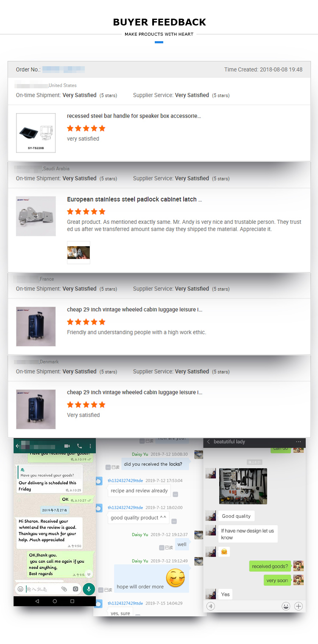318x644 pixels.
Task: Tap the green microphone voice message button
Action: (89, 589)
